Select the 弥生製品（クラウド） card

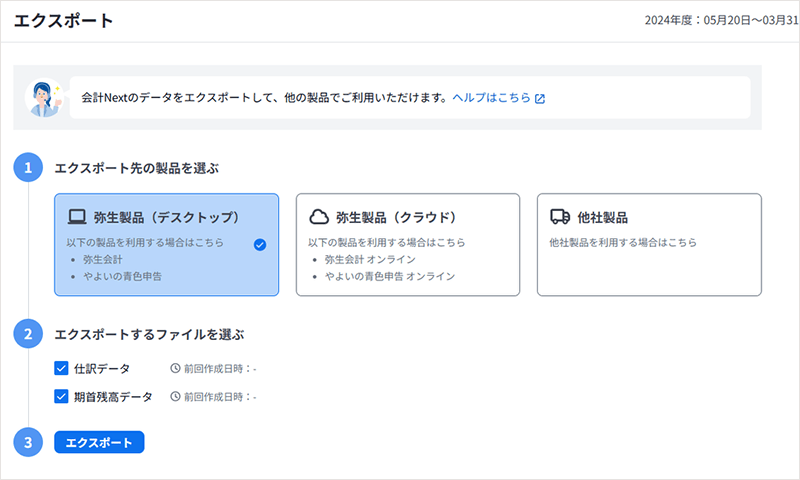tap(408, 244)
